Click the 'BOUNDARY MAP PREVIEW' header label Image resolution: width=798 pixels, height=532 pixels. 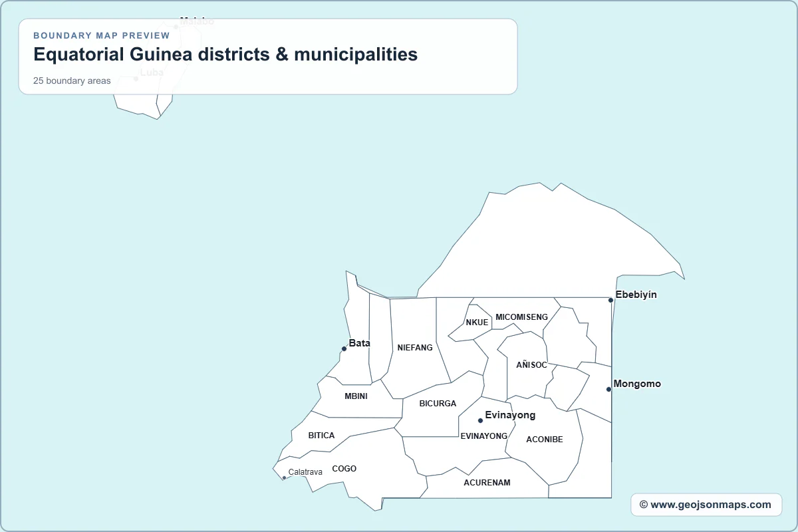tap(102, 35)
